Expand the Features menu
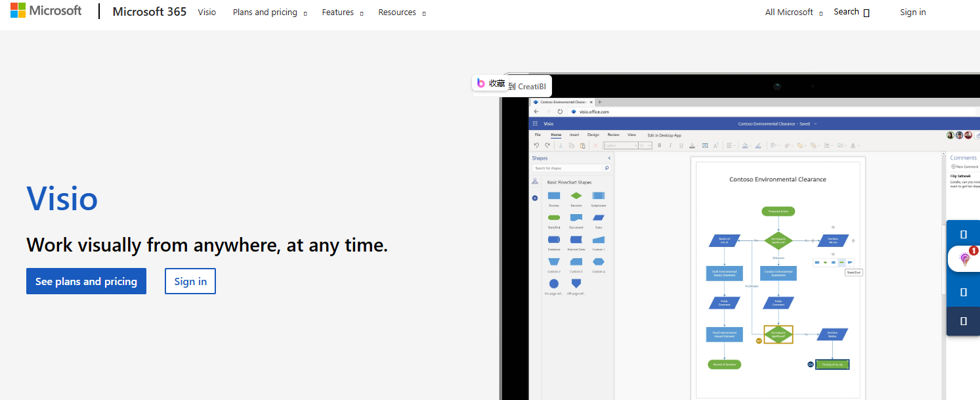The width and height of the screenshot is (980, 400). [x=343, y=12]
